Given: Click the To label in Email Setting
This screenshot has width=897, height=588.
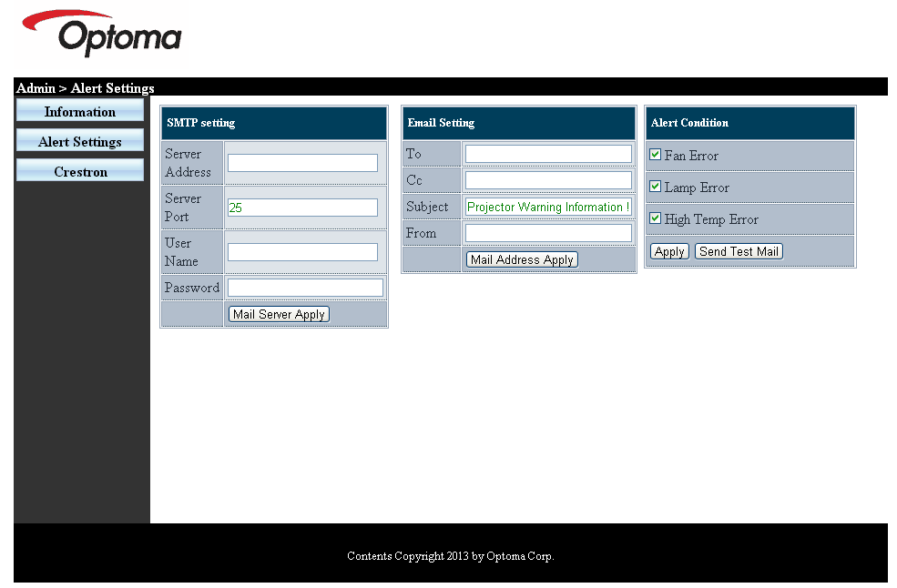Looking at the screenshot, I should [413, 154].
